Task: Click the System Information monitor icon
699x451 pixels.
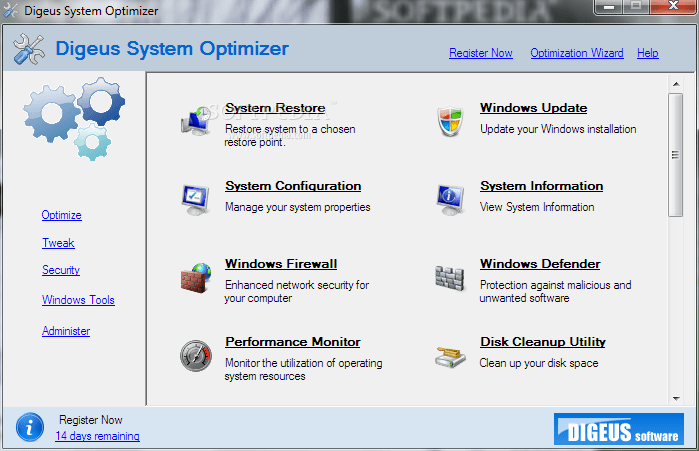Action: [450, 200]
